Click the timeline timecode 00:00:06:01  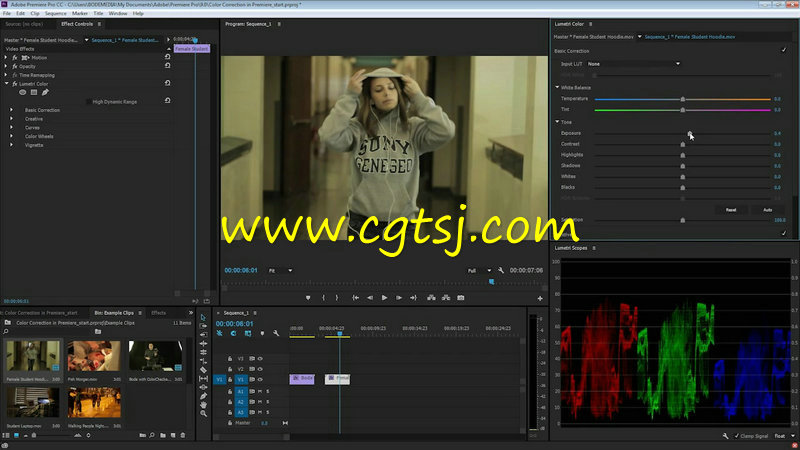tap(234, 323)
